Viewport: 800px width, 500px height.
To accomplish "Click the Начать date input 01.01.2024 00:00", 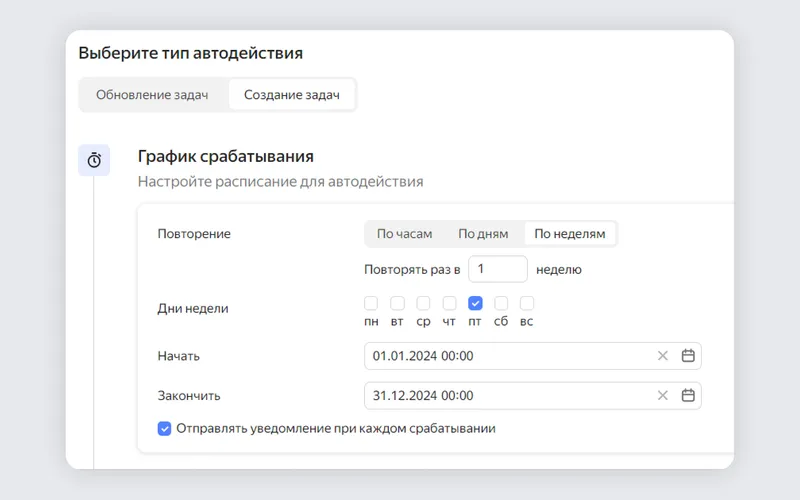I will pos(533,356).
